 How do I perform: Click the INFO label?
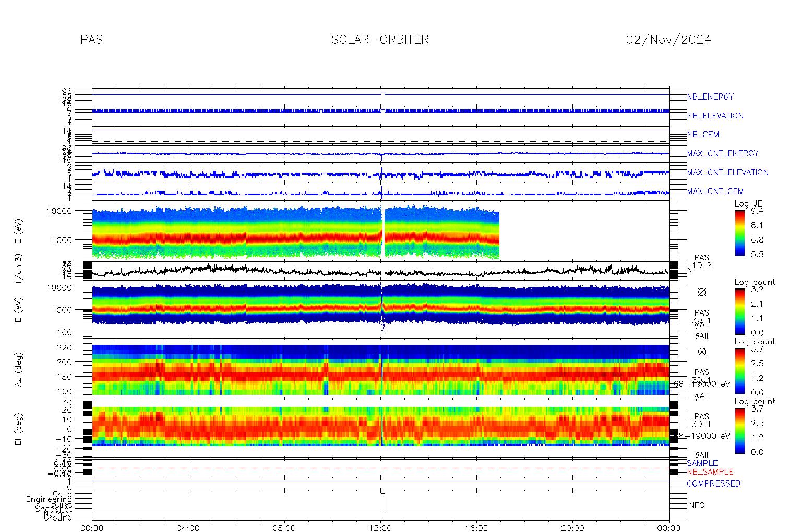pos(696,505)
